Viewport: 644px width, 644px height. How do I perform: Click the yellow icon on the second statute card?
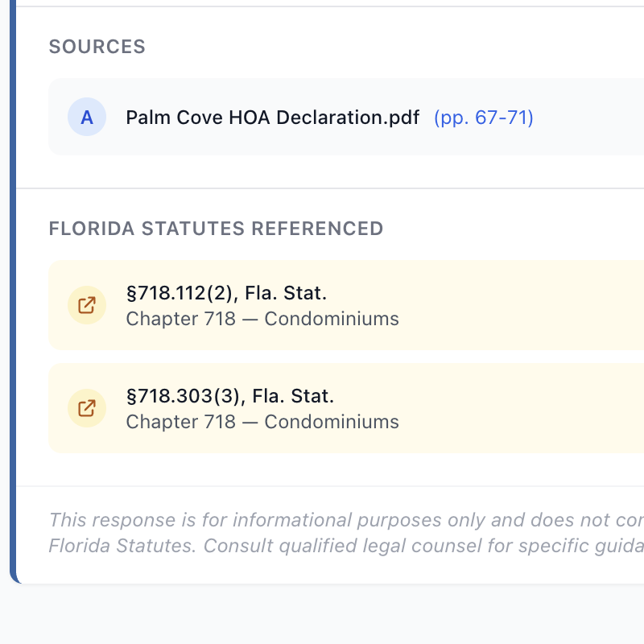(87, 408)
